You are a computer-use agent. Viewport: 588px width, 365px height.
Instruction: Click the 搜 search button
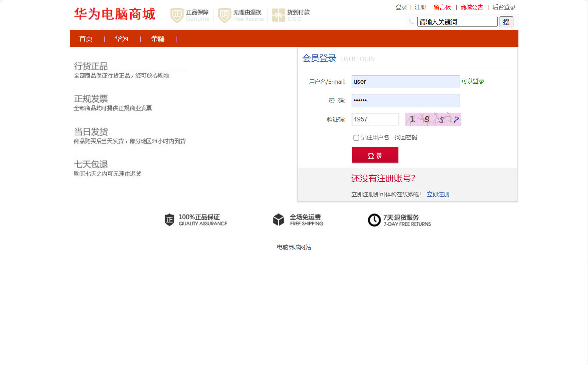point(506,22)
